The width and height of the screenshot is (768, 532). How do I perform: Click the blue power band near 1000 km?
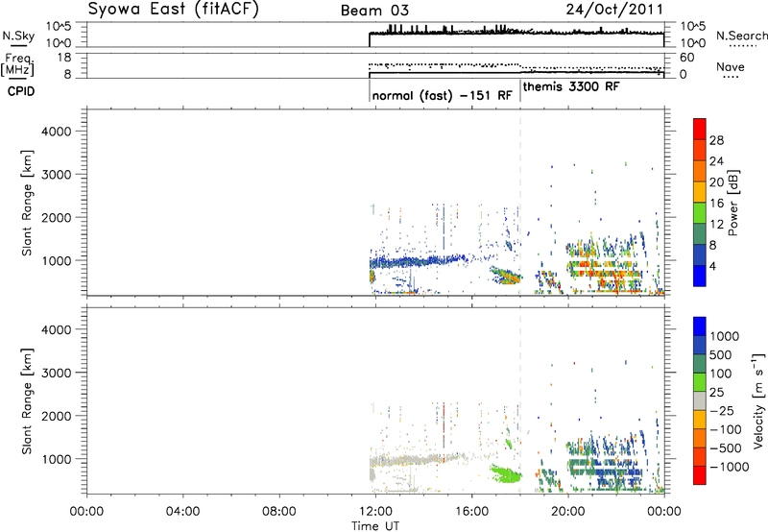click(417, 261)
